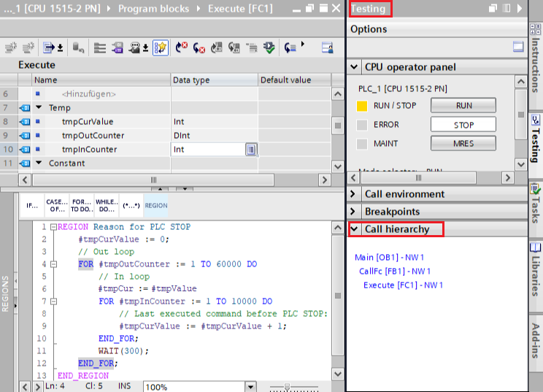Click the Testing pane collapse arrow in header

[520, 8]
